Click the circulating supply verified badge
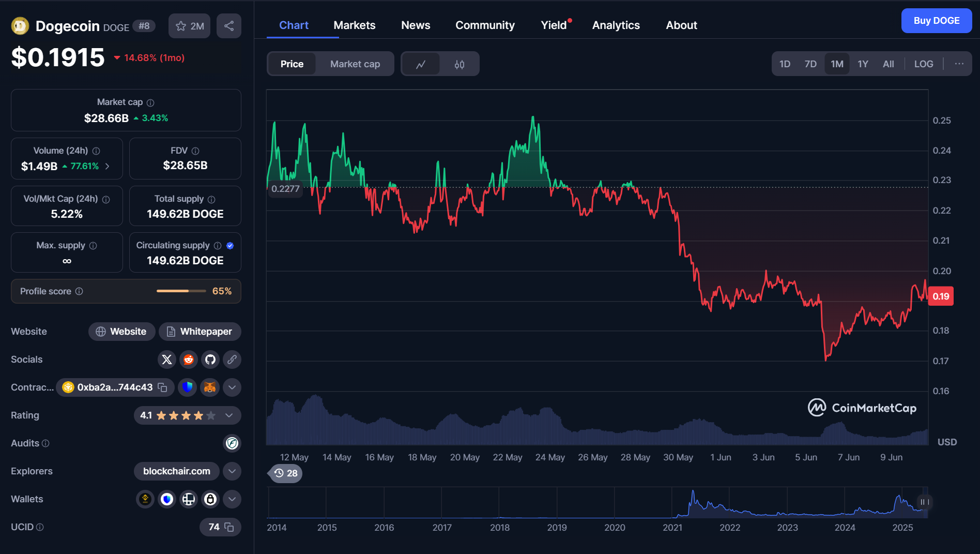The image size is (980, 554). [230, 246]
